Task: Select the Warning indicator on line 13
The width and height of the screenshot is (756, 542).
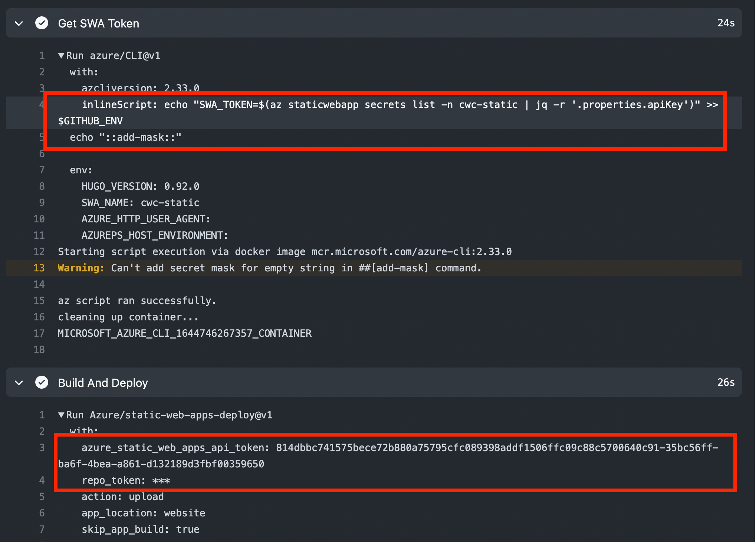Action: (81, 268)
